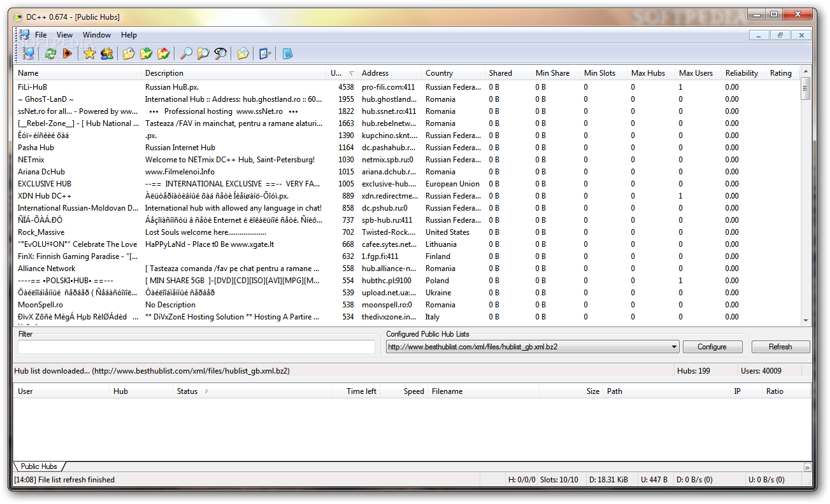Select the Alliance Network hub row
The image size is (830, 504).
407,269
